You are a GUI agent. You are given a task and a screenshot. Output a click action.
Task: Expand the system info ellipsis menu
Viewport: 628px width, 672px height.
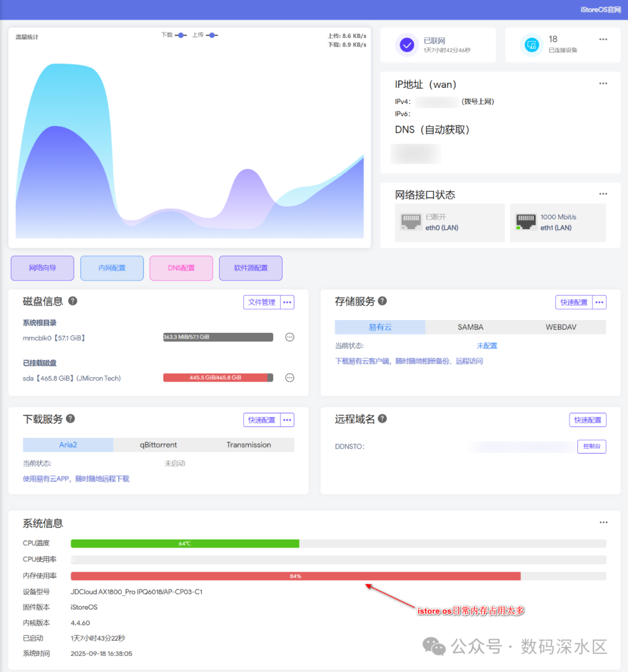604,522
